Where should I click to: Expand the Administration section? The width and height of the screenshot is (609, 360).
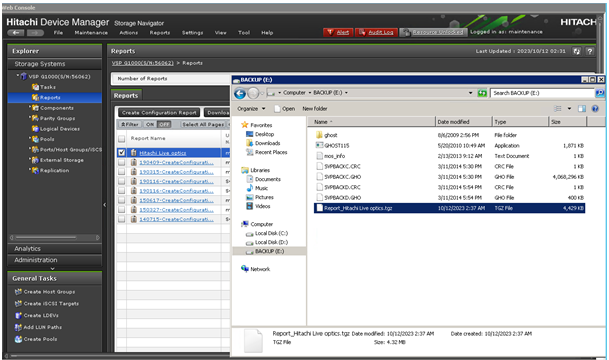pos(55,260)
